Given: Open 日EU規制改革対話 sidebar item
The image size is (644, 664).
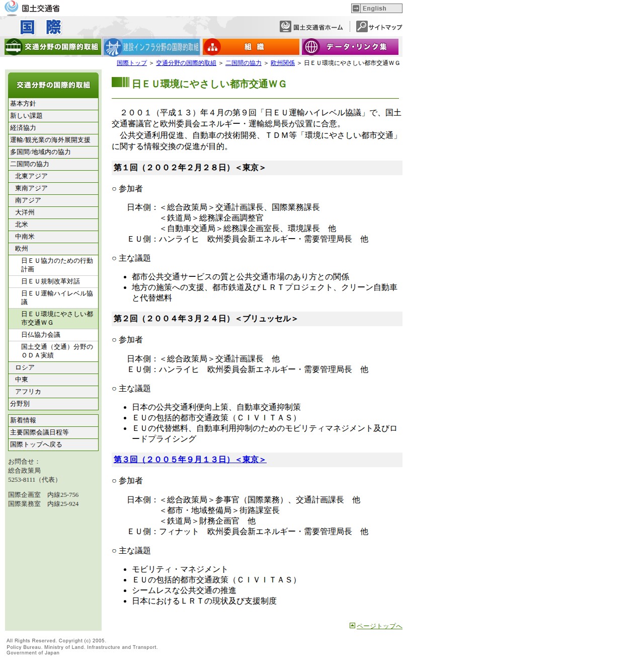Looking at the screenshot, I should [x=53, y=281].
